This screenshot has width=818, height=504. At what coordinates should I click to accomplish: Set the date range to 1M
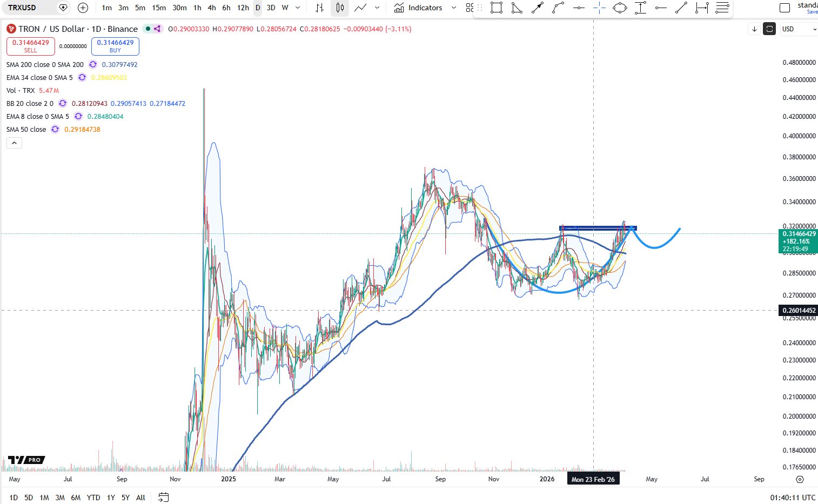click(44, 498)
